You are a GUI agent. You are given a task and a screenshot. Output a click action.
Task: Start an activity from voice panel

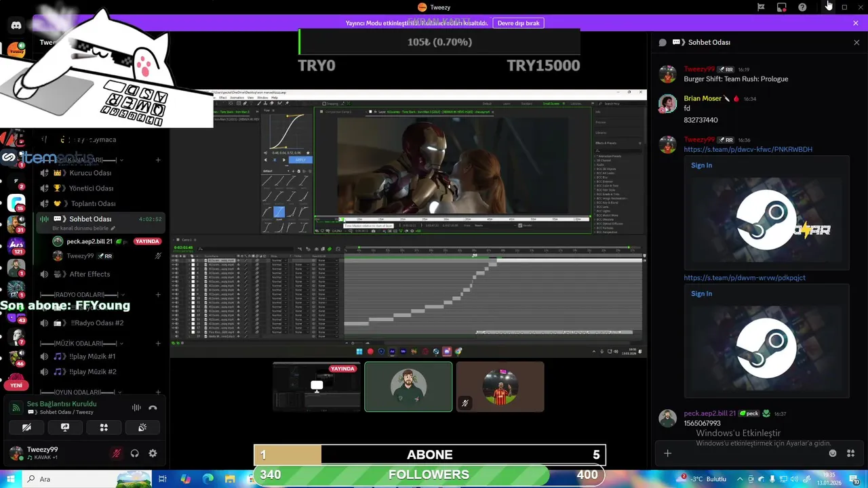tap(104, 428)
